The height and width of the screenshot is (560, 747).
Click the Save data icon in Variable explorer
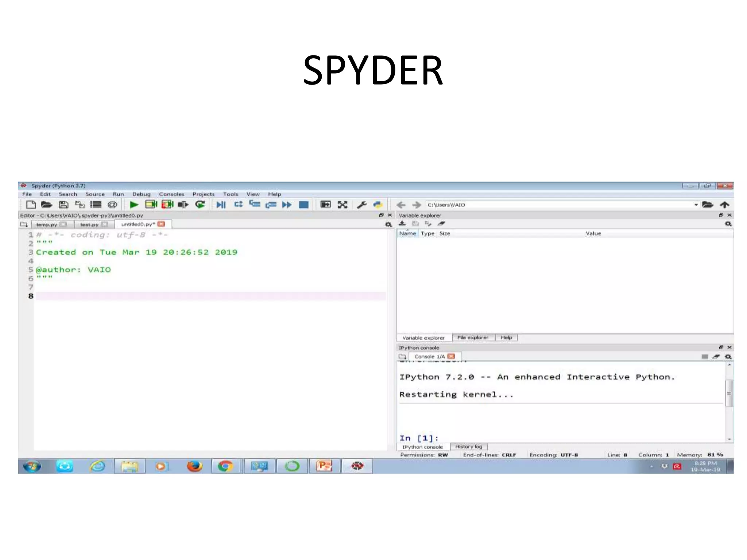415,223
